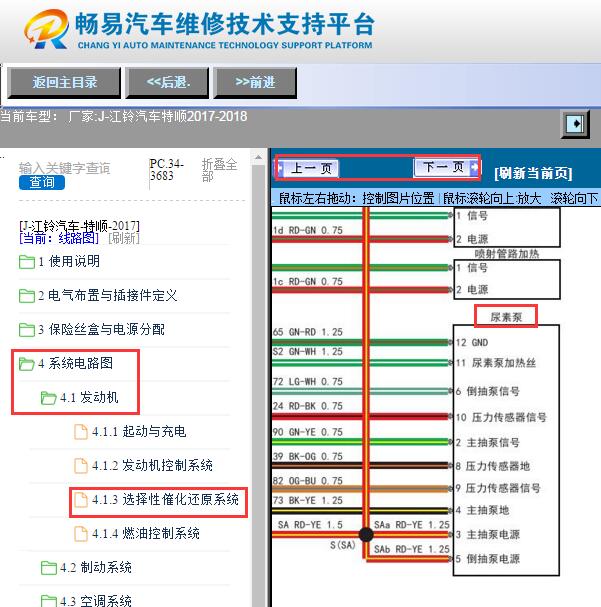601x607 pixels.
Task: Click open-folder icon of 4 系统电路图
Action: [27, 364]
